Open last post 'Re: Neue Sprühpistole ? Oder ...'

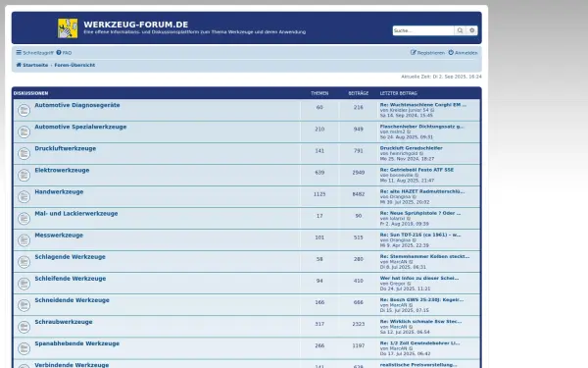click(x=420, y=213)
